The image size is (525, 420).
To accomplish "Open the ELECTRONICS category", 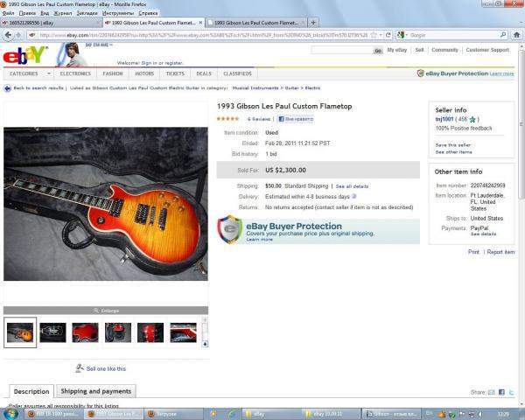I will coord(75,73).
